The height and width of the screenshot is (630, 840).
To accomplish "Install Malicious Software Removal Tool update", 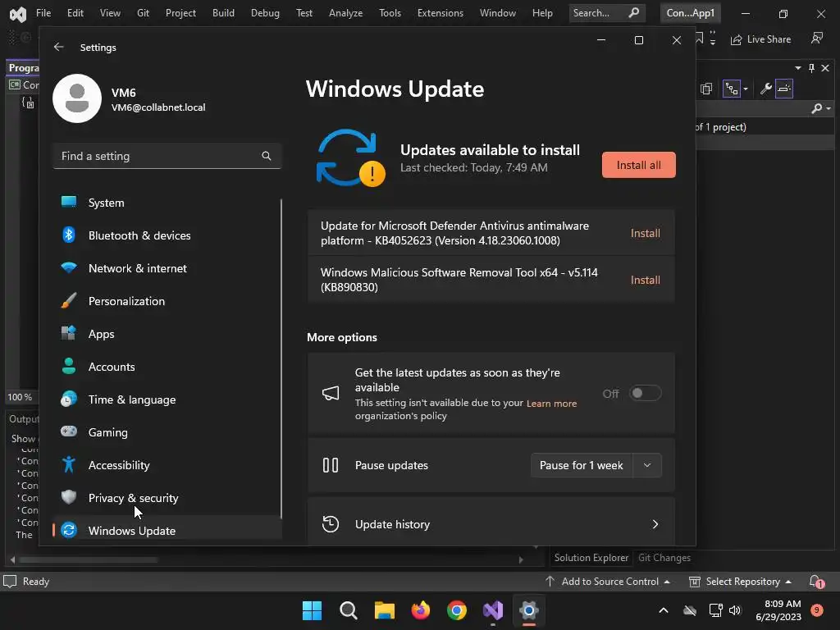I will coord(645,280).
